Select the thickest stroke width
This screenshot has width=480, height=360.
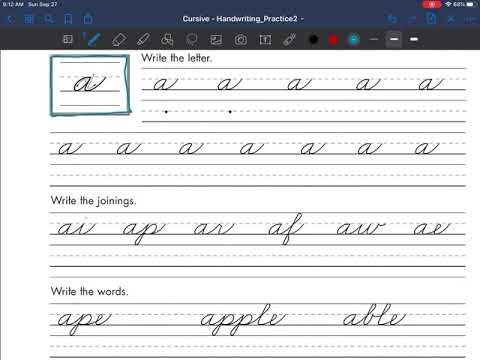click(x=414, y=39)
